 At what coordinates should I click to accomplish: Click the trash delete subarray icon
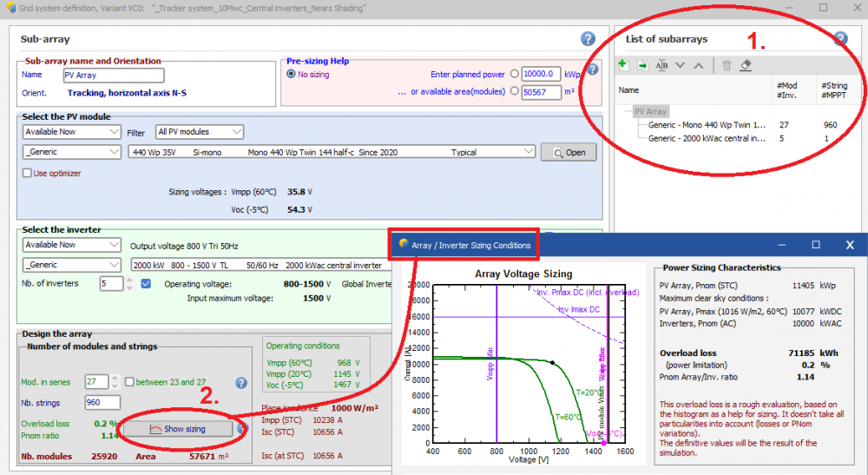click(727, 65)
